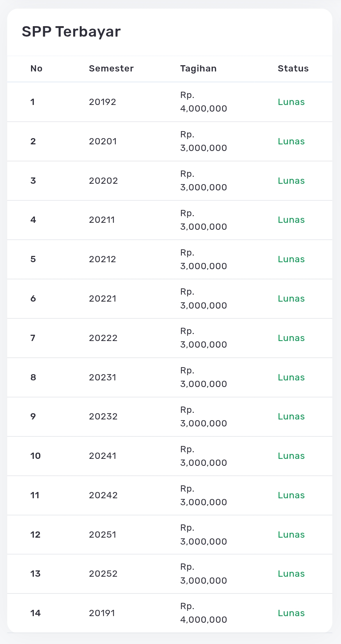Click row number 5
Screen dimensions: 341x644
[33, 259]
